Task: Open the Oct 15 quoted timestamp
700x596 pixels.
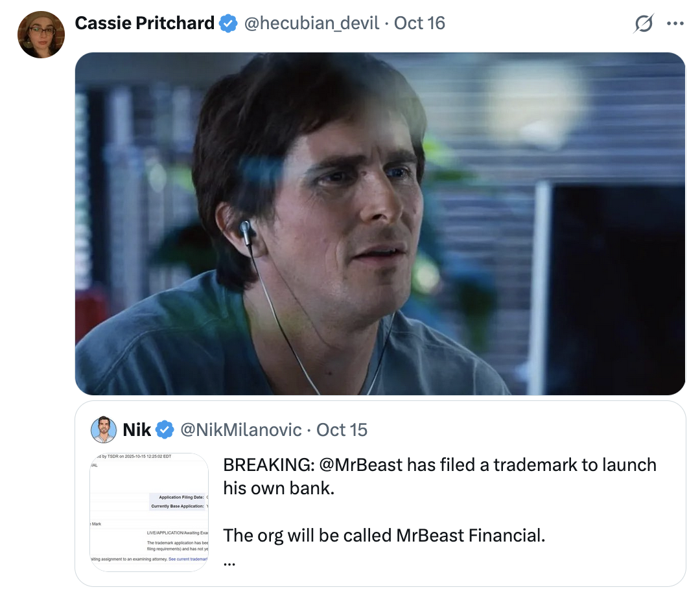Action: 342,430
